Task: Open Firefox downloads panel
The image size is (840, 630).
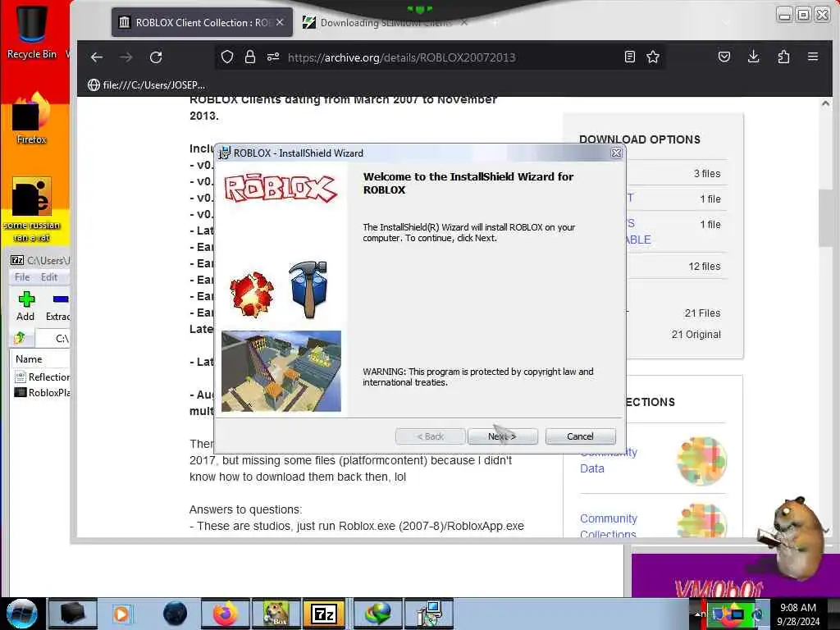Action: tap(754, 57)
